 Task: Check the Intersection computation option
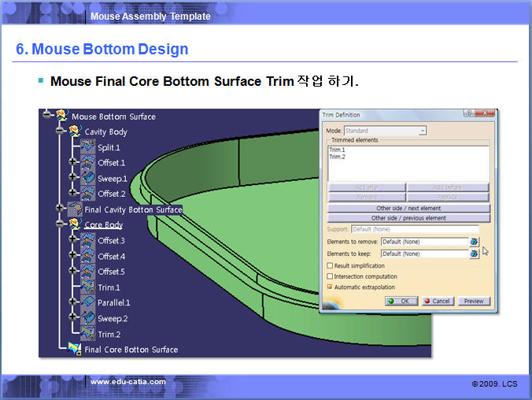coord(330,276)
